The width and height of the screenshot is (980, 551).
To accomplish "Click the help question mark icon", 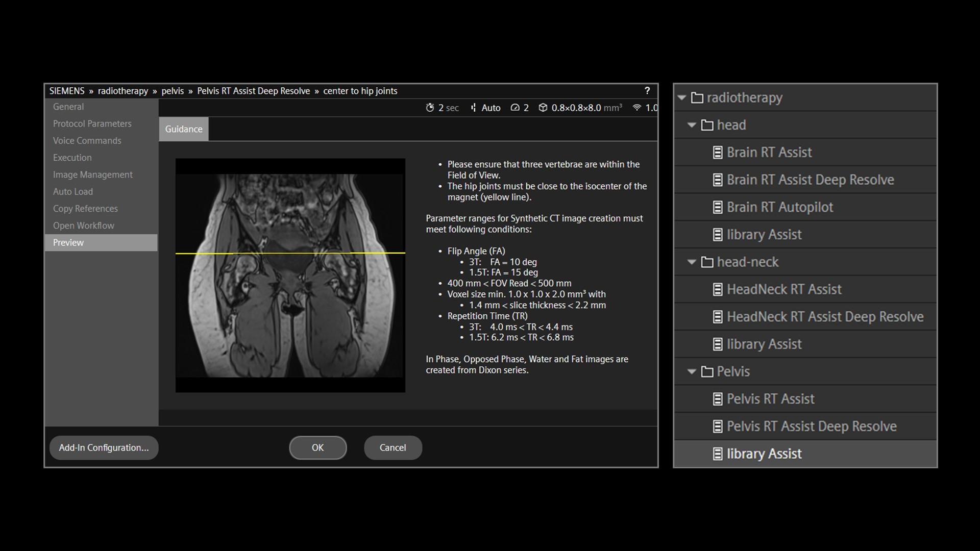I will pyautogui.click(x=647, y=91).
